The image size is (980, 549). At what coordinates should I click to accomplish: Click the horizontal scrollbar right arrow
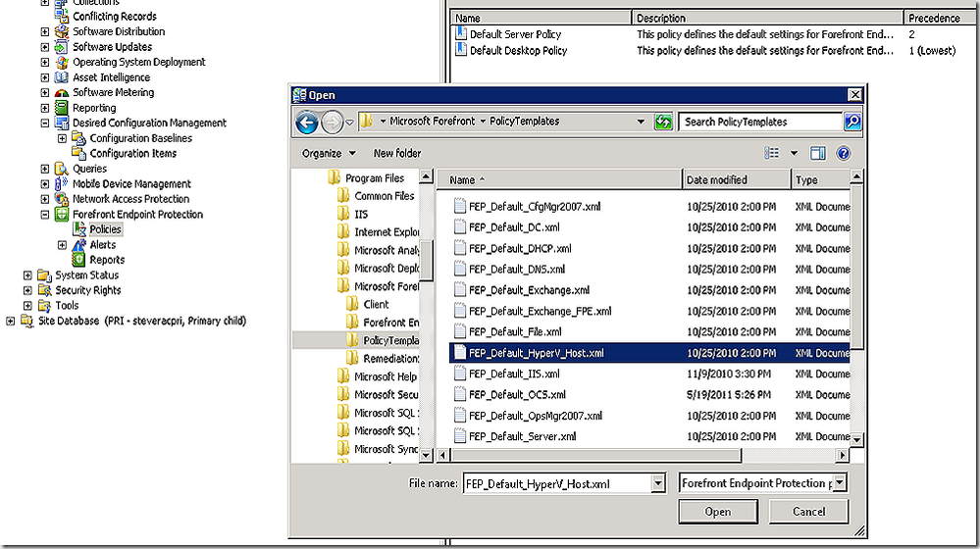point(843,455)
